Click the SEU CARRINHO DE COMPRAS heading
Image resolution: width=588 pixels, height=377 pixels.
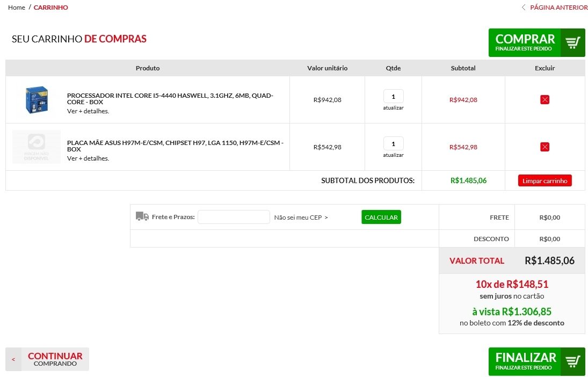(x=79, y=39)
